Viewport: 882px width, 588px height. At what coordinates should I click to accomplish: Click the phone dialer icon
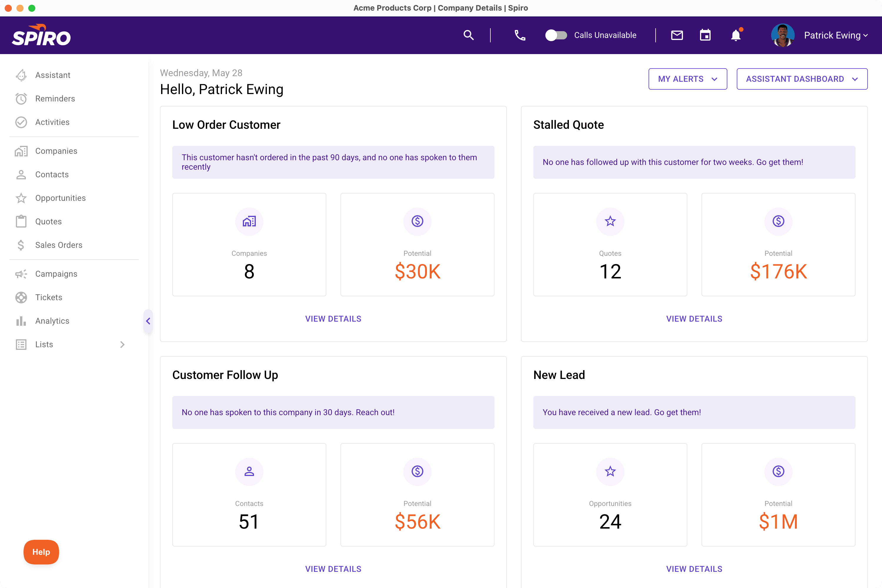520,35
